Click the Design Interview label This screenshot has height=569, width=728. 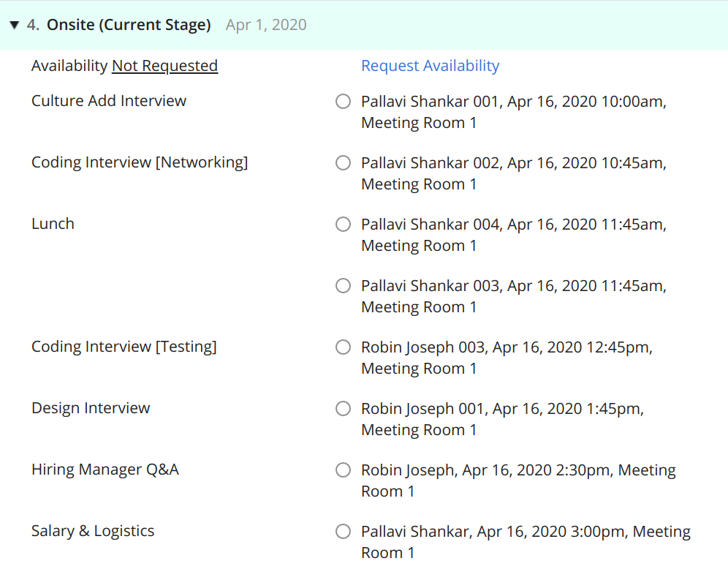point(91,408)
